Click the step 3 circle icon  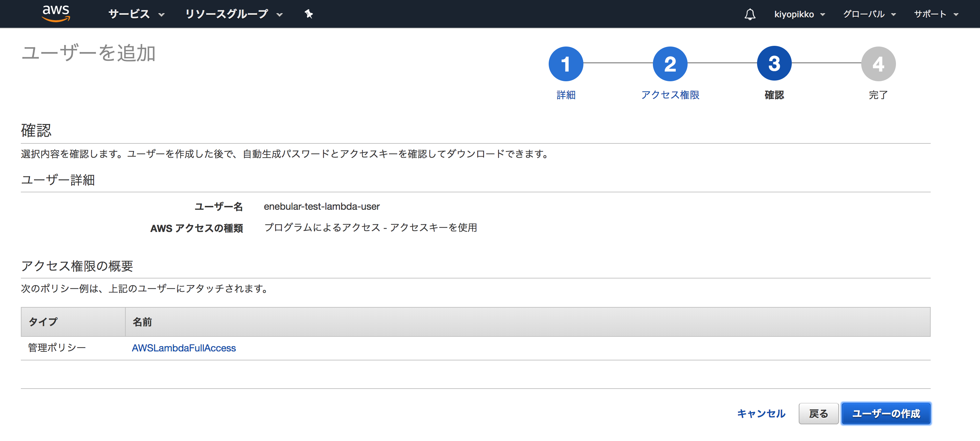click(x=774, y=64)
